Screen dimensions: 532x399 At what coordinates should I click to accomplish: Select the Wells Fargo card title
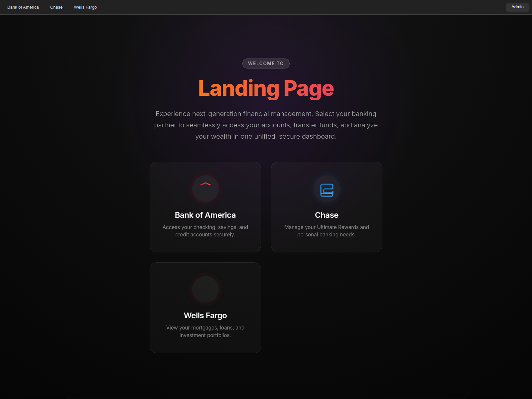coord(205,316)
